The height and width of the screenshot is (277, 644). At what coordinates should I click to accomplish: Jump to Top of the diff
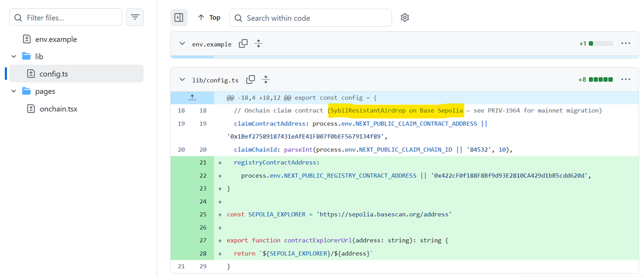pyautogui.click(x=209, y=18)
